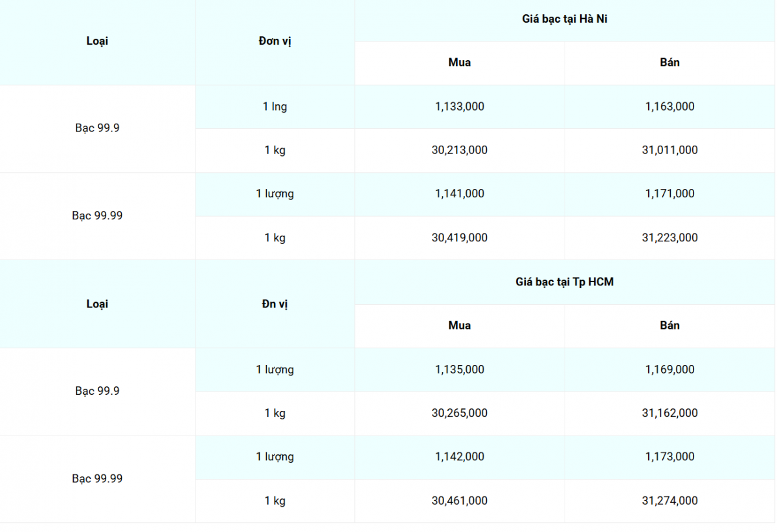Image resolution: width=777 pixels, height=532 pixels.
Task: Click the 31,162,000 price cell
Action: pos(670,413)
